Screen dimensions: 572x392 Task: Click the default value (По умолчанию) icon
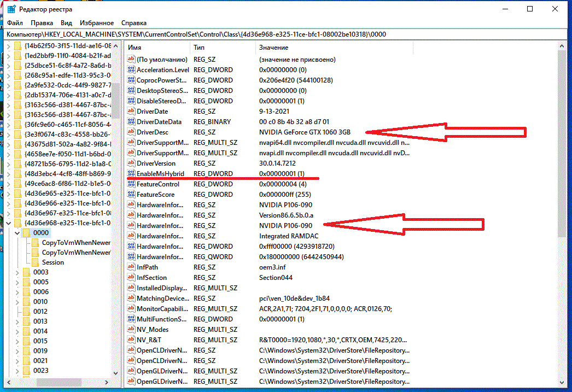131,60
